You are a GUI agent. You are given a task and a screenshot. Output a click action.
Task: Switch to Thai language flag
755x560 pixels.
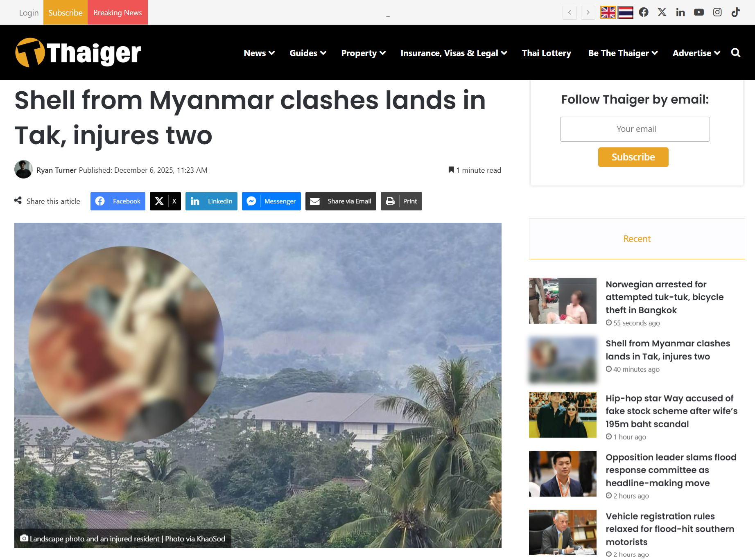[x=626, y=12]
